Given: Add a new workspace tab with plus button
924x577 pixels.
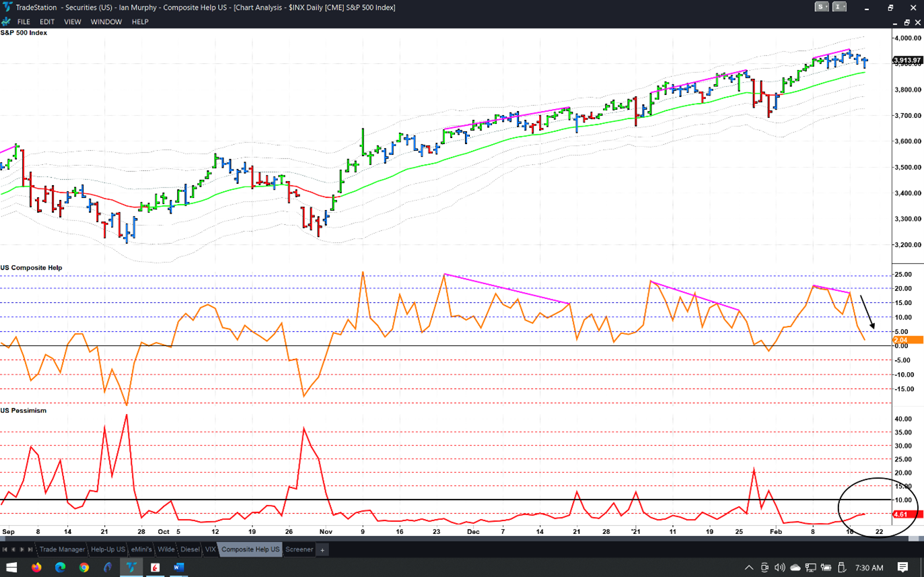Looking at the screenshot, I should [322, 550].
